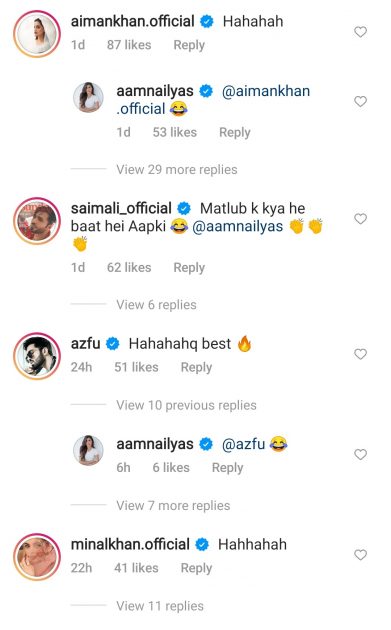Like aimankhan.official's Hahahah comment
Viewport: 391px width, 630px height.
(x=360, y=32)
